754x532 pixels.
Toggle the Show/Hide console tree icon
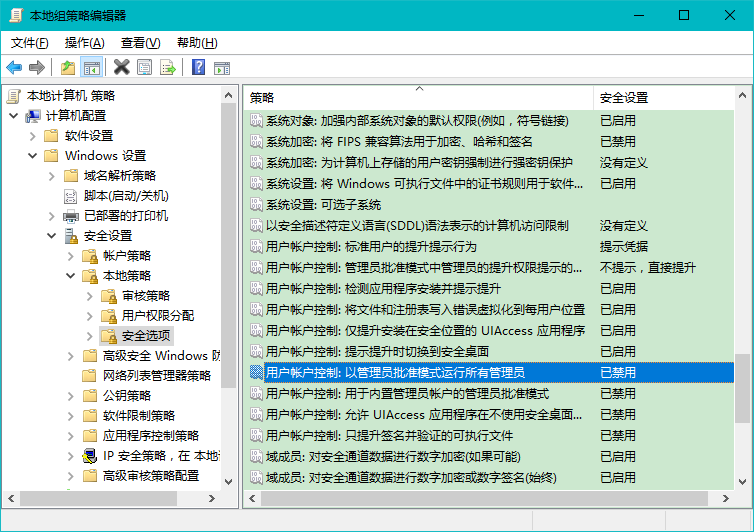tap(92, 67)
